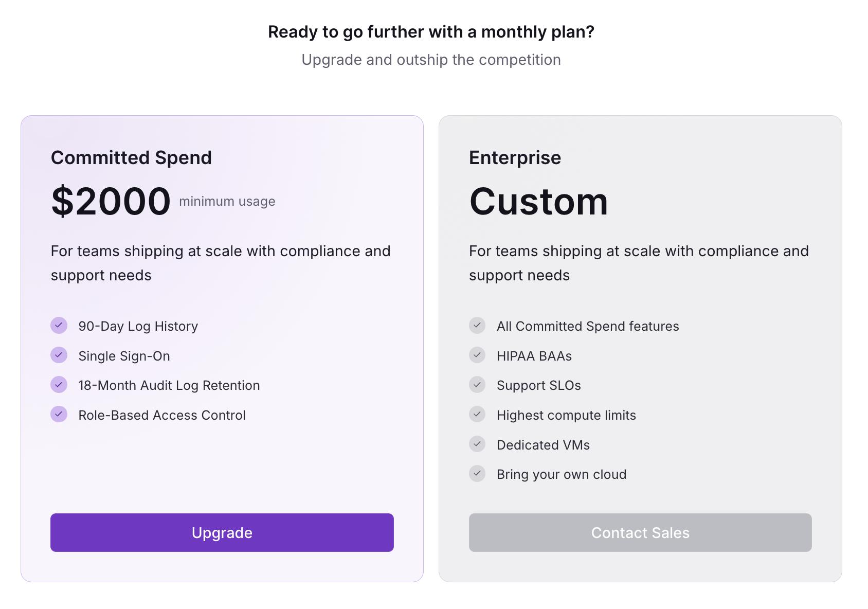Click the Enterprise plan title

point(515,157)
